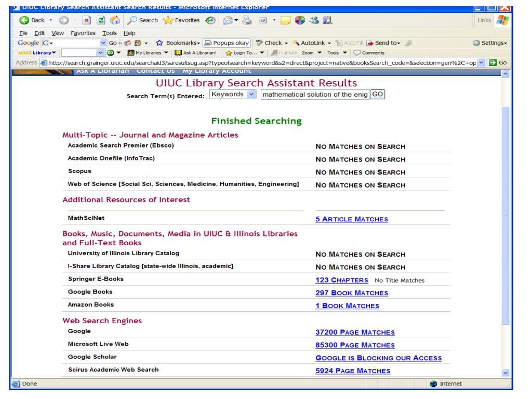
Task: Click the Links toolbar label
Action: click(x=484, y=20)
